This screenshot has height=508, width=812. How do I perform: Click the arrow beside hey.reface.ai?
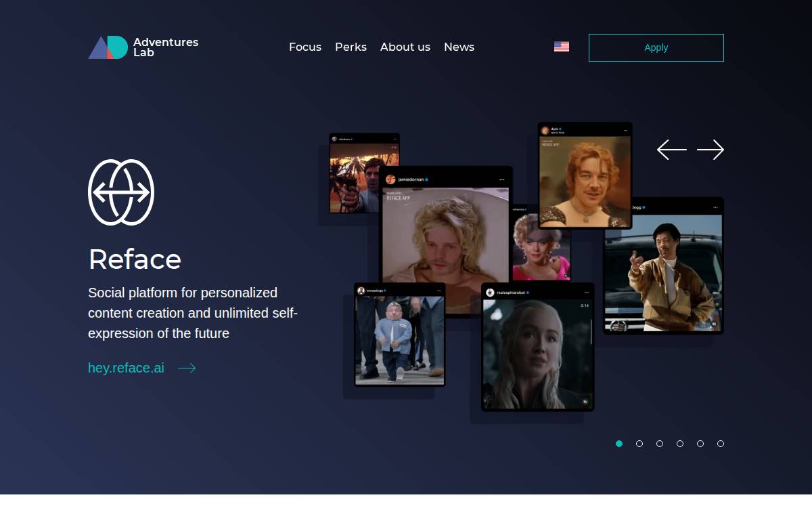187,368
